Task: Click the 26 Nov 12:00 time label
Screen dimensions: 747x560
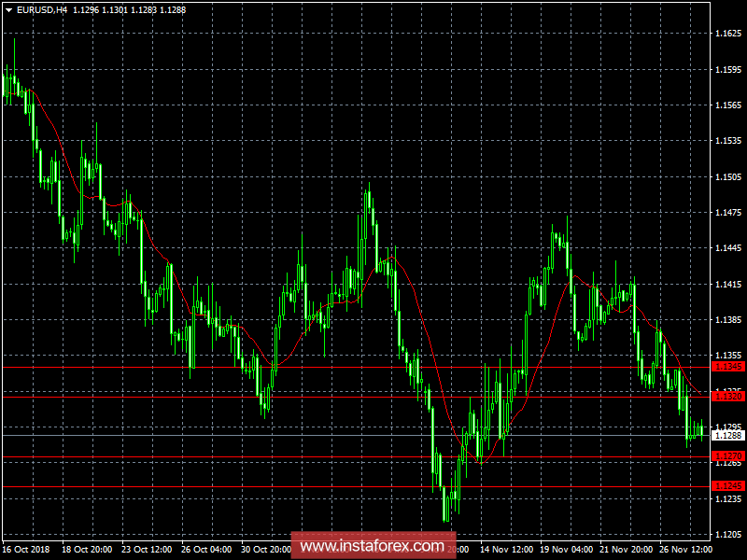Action: [x=686, y=549]
